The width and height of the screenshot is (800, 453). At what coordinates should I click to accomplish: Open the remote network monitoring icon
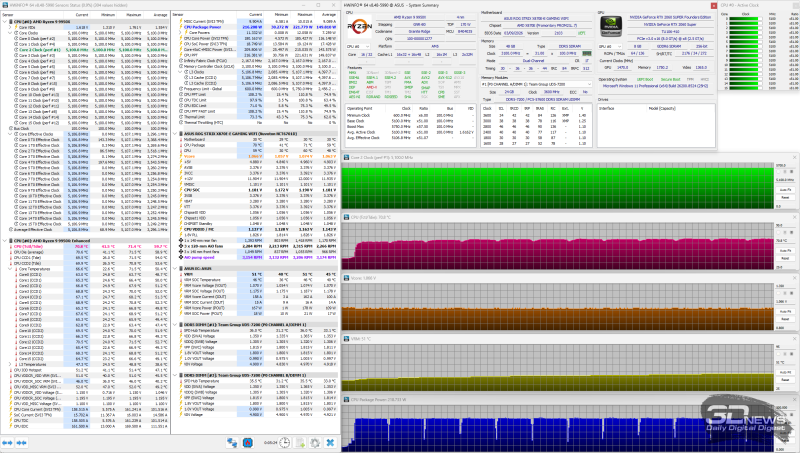[232, 443]
